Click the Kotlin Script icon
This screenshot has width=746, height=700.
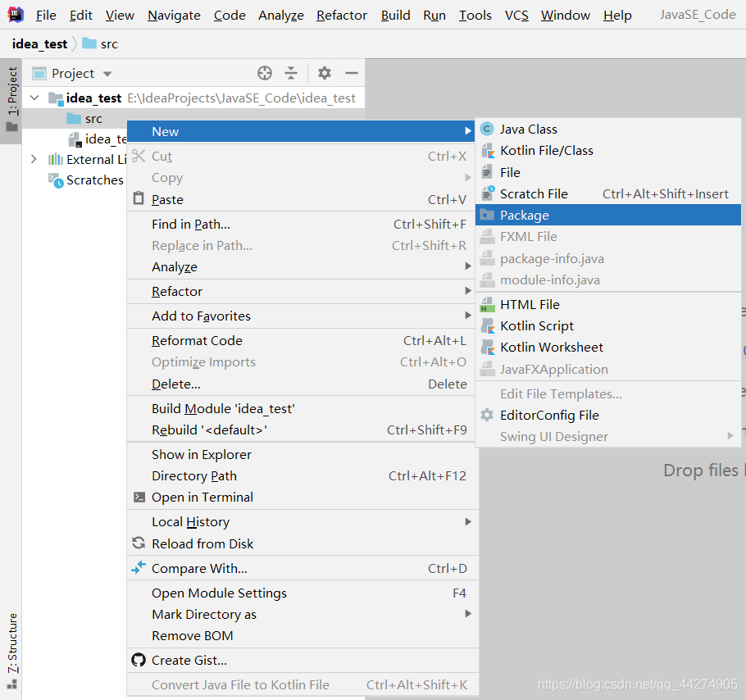488,325
